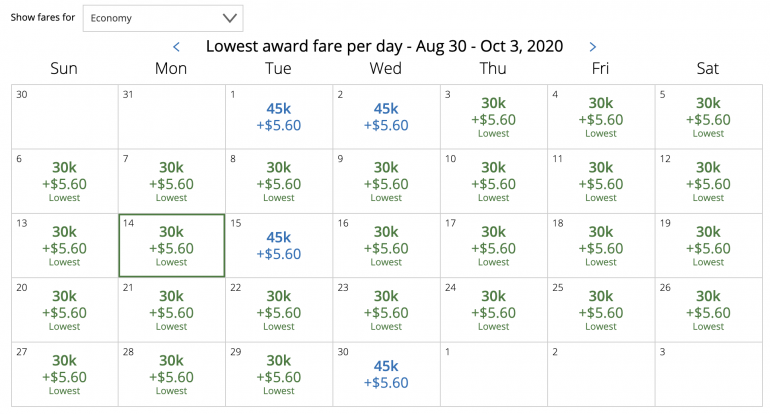
Task: Select September 1 fare of 45k
Action: click(x=279, y=117)
